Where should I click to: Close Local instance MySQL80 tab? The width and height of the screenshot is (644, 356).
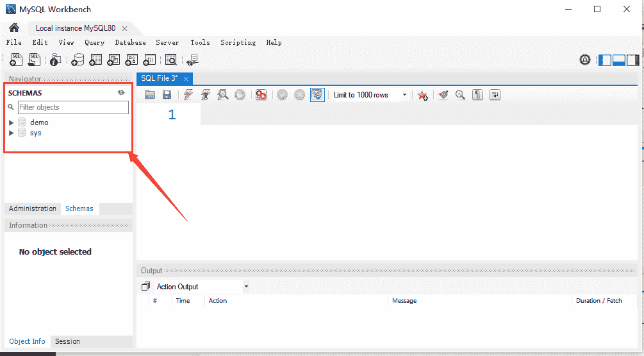click(124, 28)
